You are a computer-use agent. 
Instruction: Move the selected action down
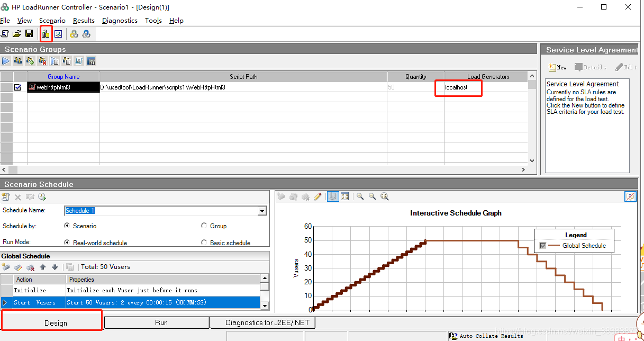(55, 267)
